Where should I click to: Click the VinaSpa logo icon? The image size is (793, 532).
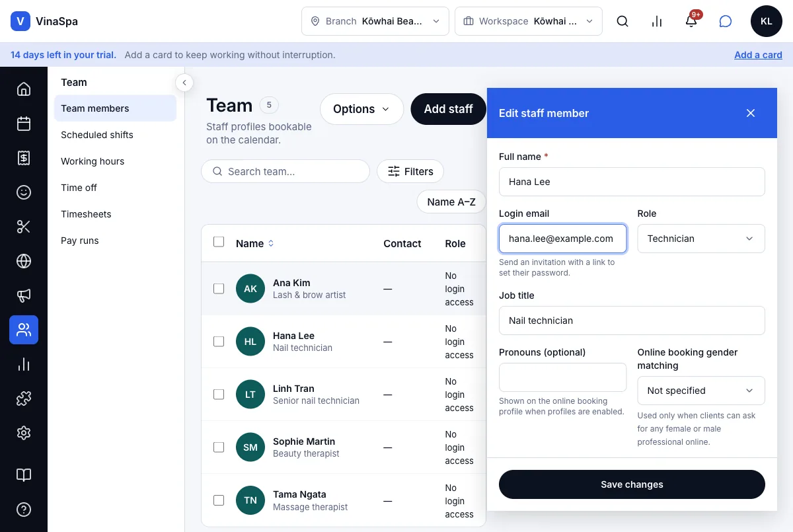[x=20, y=21]
